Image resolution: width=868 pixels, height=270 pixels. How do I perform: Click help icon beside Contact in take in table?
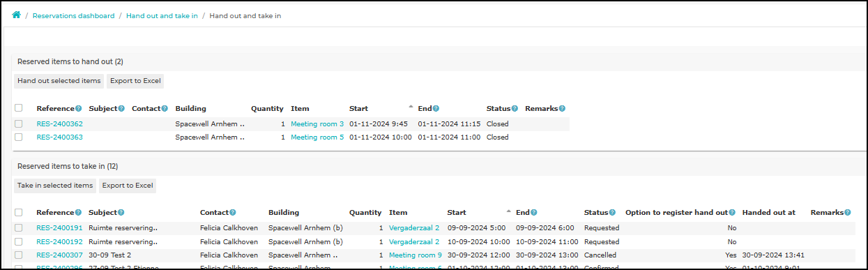[232, 213]
